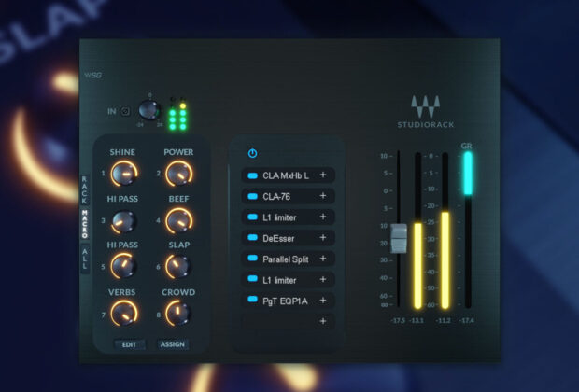
Task: Toggle blue LED of L1 limiter below CLA-76
Action: (x=252, y=217)
